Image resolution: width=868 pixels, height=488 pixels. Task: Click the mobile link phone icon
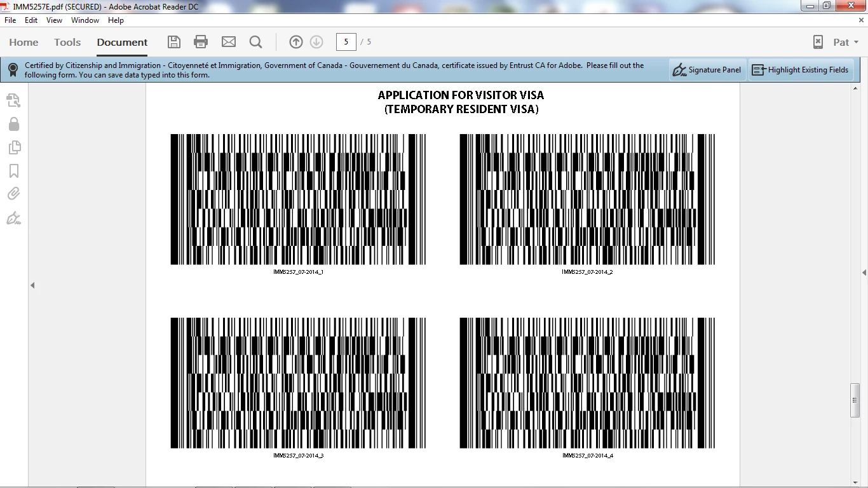click(818, 42)
